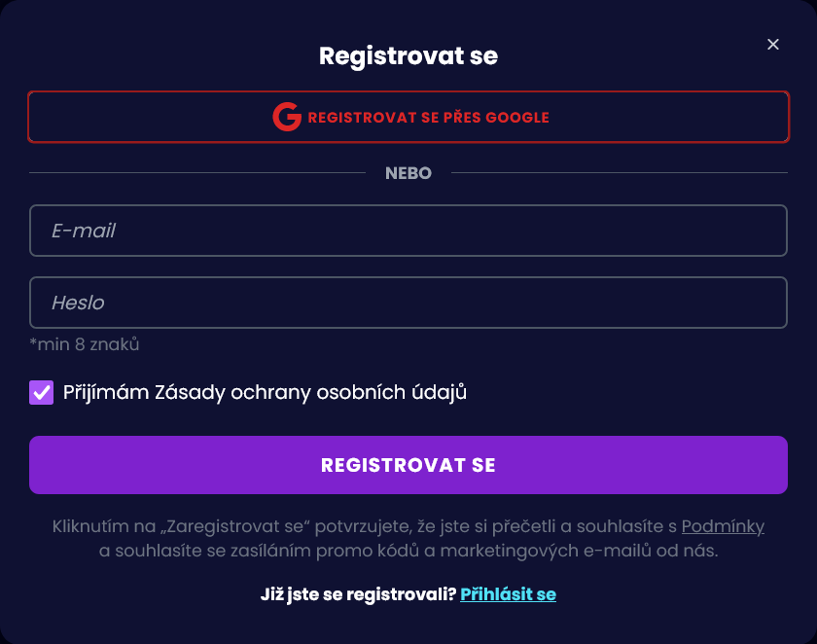The width and height of the screenshot is (817, 644).
Task: Toggle the "Přijímám Zásady ochrany osobních údajů" checkbox
Action: coord(41,392)
